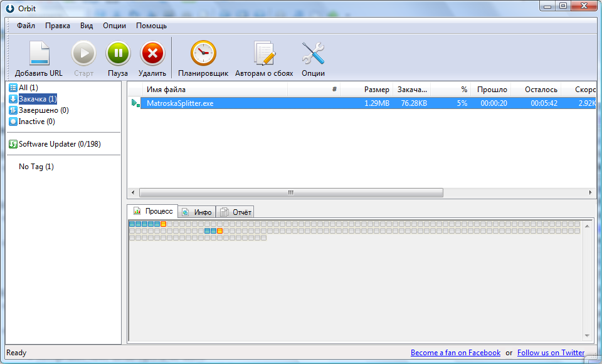The width and height of the screenshot is (602, 364).
Task: Open the Планировщик scheduler
Action: [x=203, y=53]
